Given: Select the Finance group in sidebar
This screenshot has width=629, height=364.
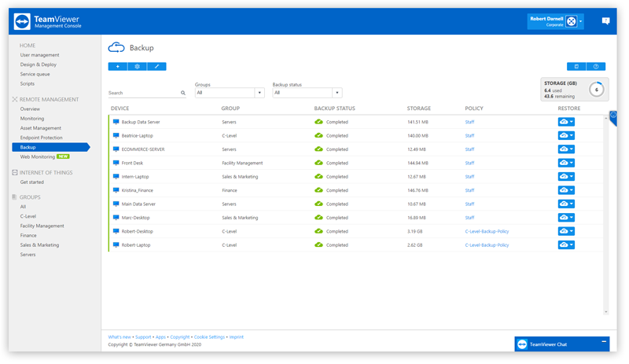Looking at the screenshot, I should click(x=28, y=236).
